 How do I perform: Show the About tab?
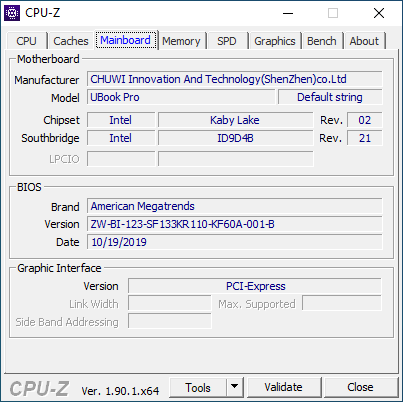(364, 41)
